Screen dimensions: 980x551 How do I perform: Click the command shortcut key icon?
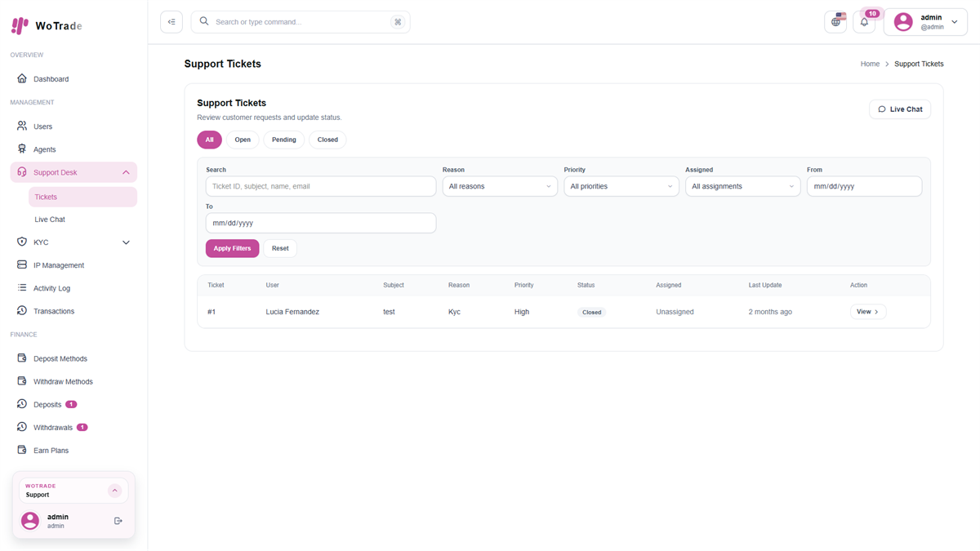tap(398, 22)
